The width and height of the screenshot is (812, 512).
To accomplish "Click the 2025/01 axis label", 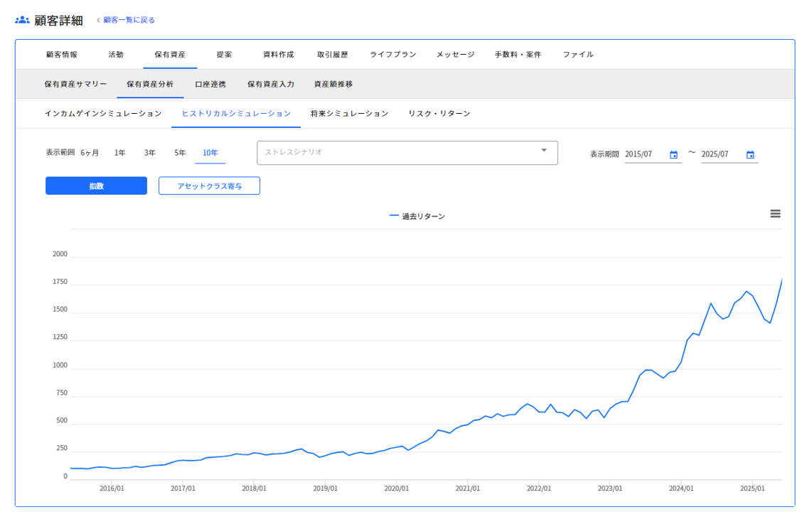I will 752,489.
